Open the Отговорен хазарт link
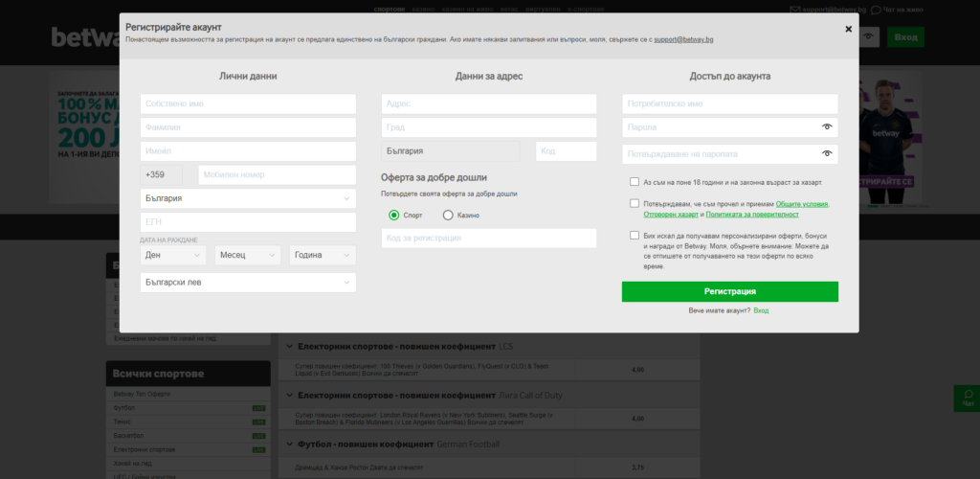980x479 pixels. 671,214
